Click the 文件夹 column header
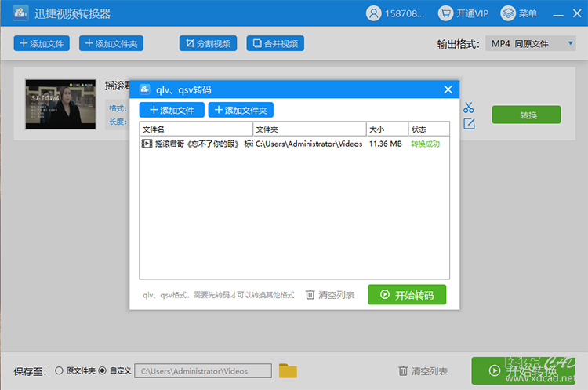This screenshot has width=588, height=390. point(310,129)
